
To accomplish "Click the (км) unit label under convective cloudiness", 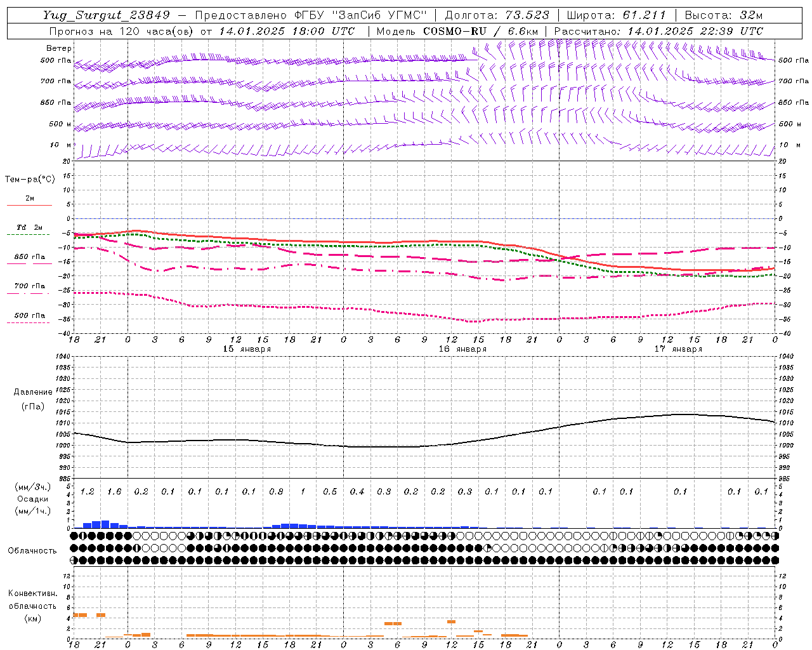I will point(32,618).
